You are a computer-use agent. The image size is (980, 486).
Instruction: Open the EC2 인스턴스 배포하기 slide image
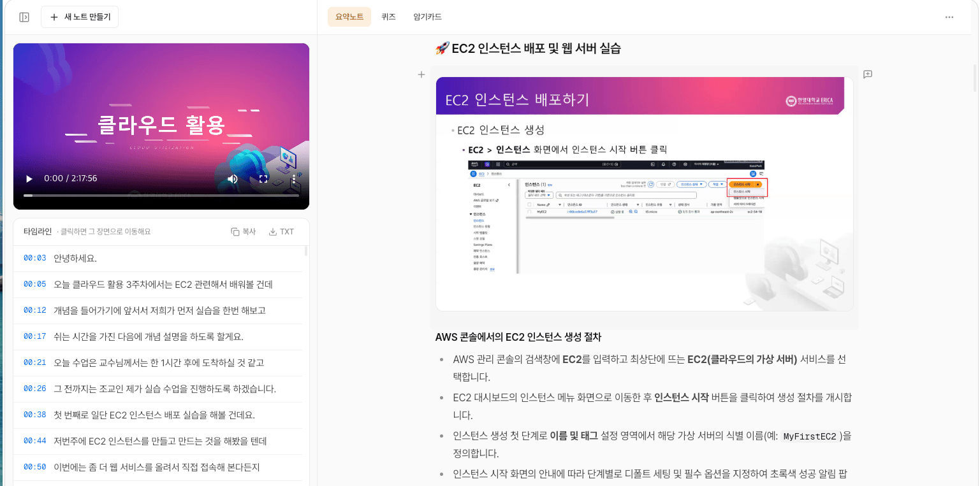pos(644,194)
